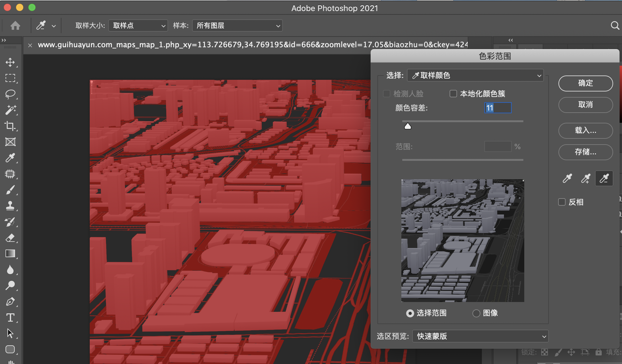Viewport: 622px width, 364px height.
Task: Select the Gradient tool in toolbar
Action: [x=10, y=252]
